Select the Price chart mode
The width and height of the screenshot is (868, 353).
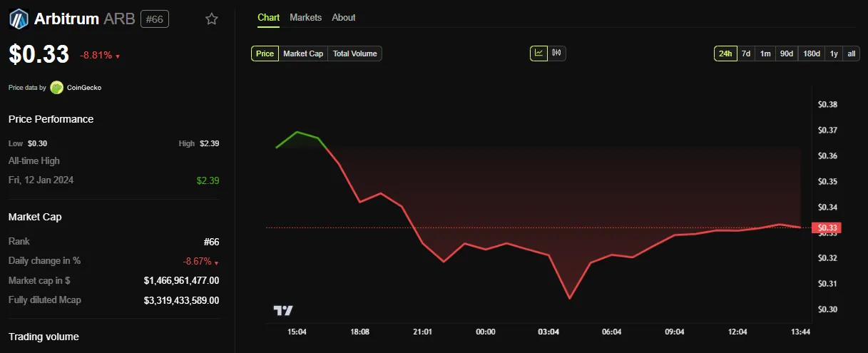(x=265, y=53)
